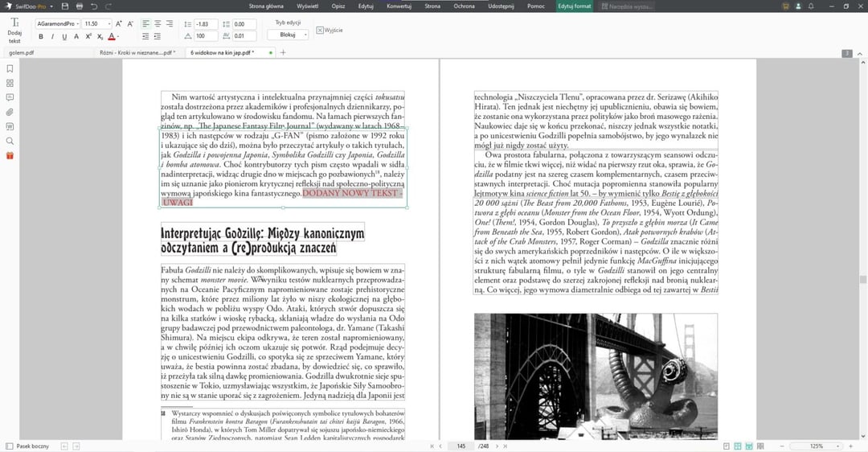Open the bookmarks panel in the sidebar
The height and width of the screenshot is (452, 868).
click(x=10, y=68)
